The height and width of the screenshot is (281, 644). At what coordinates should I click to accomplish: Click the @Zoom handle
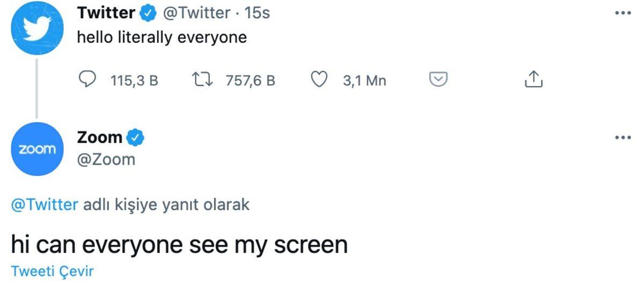tap(106, 160)
